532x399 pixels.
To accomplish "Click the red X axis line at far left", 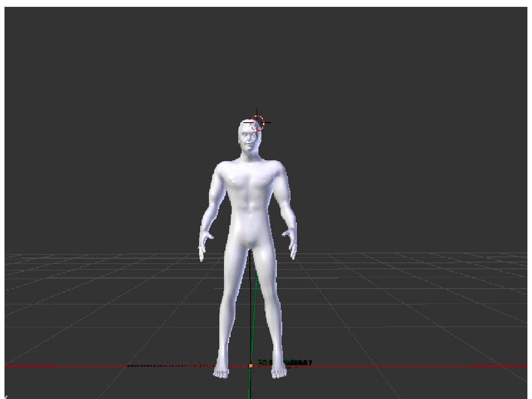I will point(30,366).
